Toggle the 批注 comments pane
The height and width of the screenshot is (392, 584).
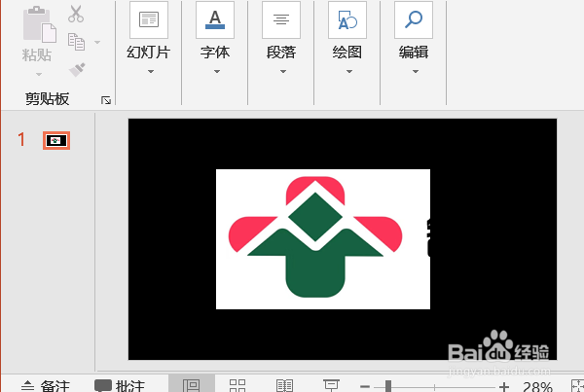pos(119,385)
